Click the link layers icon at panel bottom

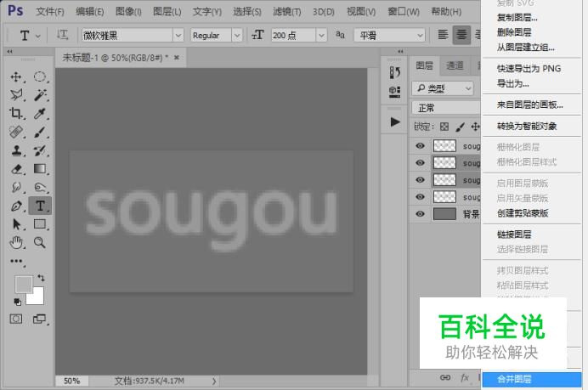(445, 377)
